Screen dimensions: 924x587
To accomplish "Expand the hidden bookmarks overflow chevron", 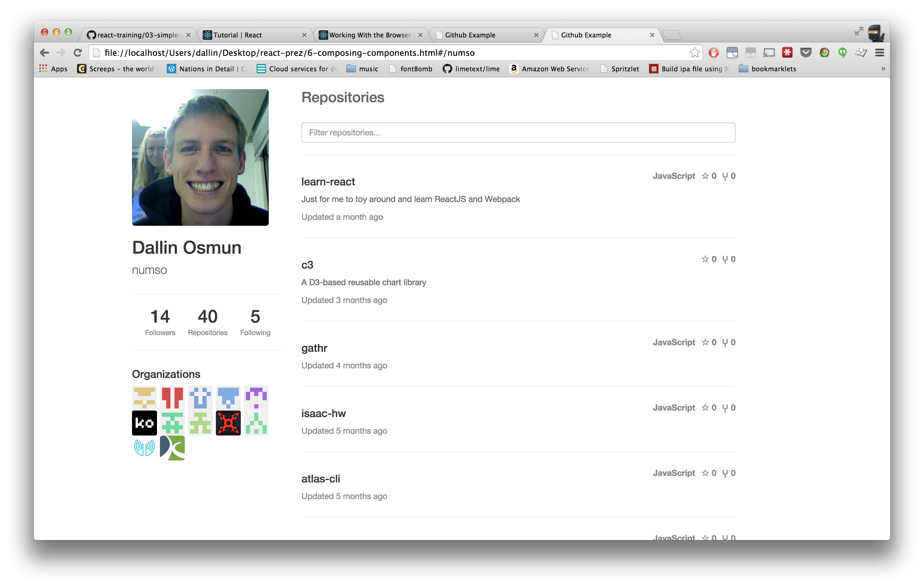I will (x=883, y=69).
